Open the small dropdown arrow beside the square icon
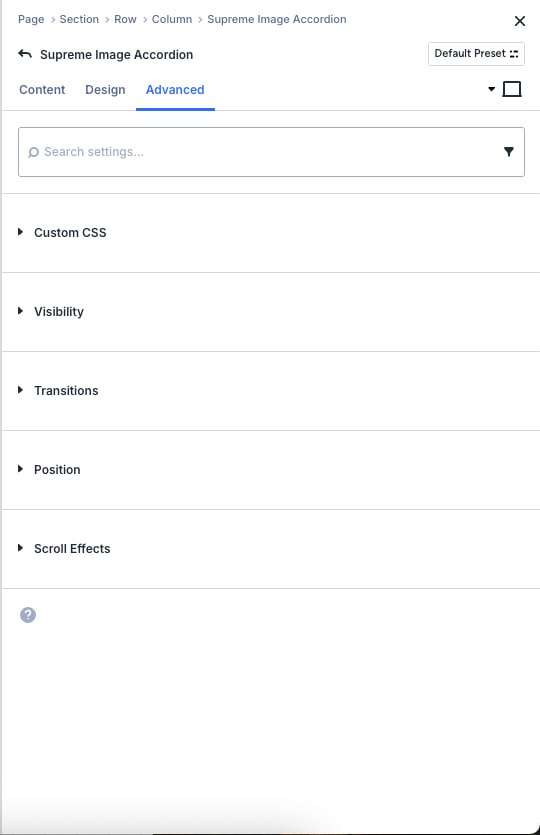The width and height of the screenshot is (540, 835). click(x=492, y=89)
